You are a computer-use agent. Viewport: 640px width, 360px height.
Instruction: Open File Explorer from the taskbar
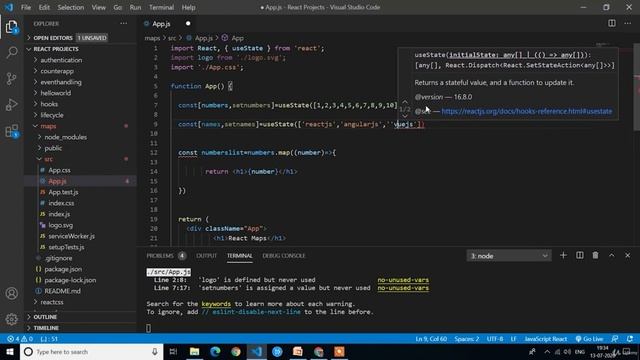click(194, 351)
